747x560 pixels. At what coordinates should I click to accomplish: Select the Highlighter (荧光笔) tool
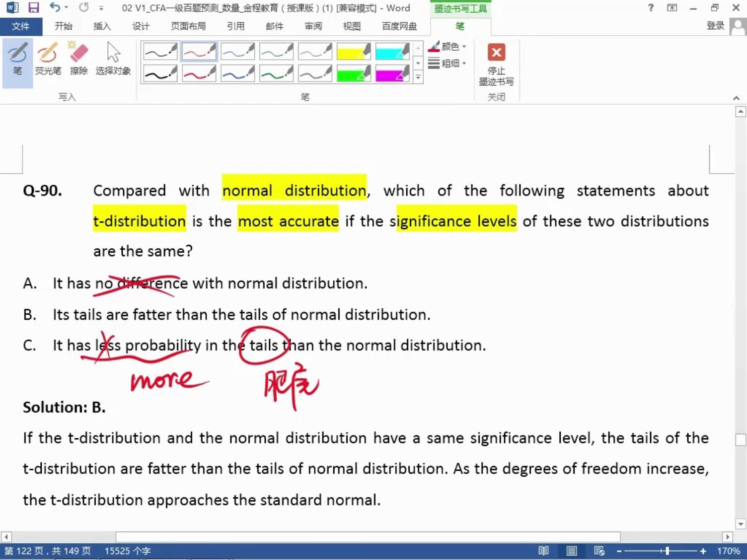point(48,60)
